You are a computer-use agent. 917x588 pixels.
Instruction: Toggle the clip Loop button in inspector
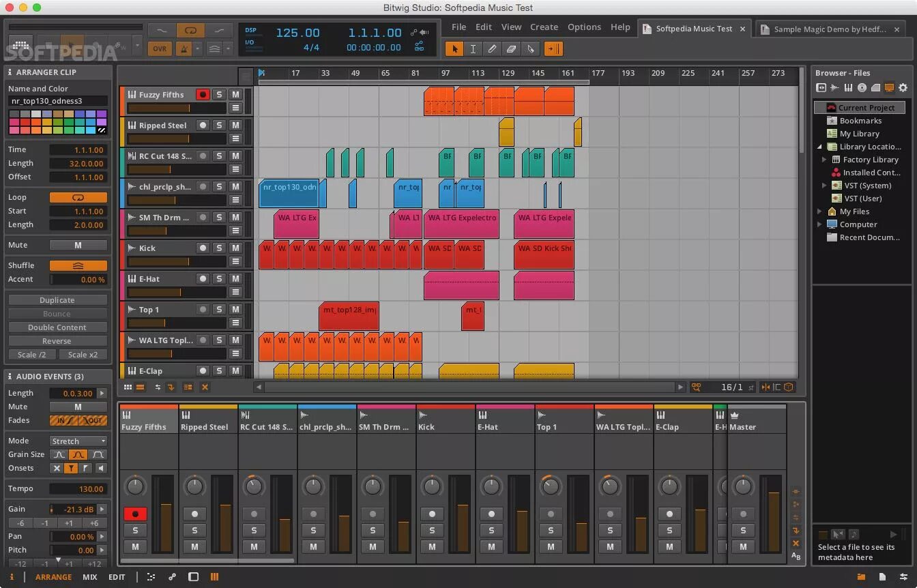click(x=78, y=197)
